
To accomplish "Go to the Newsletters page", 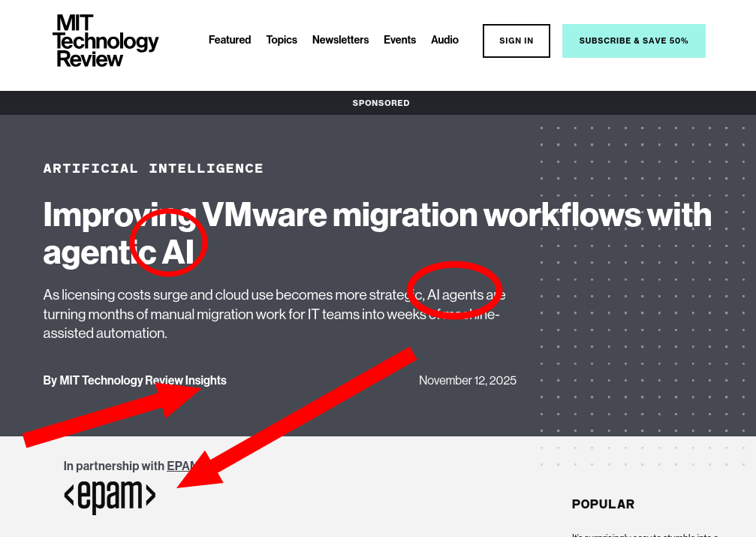I will [340, 40].
